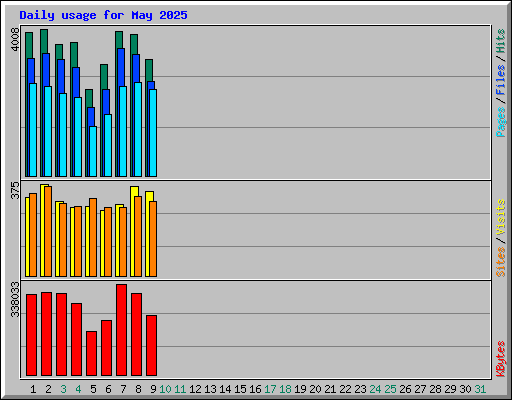This screenshot has width=512, height=400.
Task: Click the orange Sites legend label
Action: tap(500, 262)
